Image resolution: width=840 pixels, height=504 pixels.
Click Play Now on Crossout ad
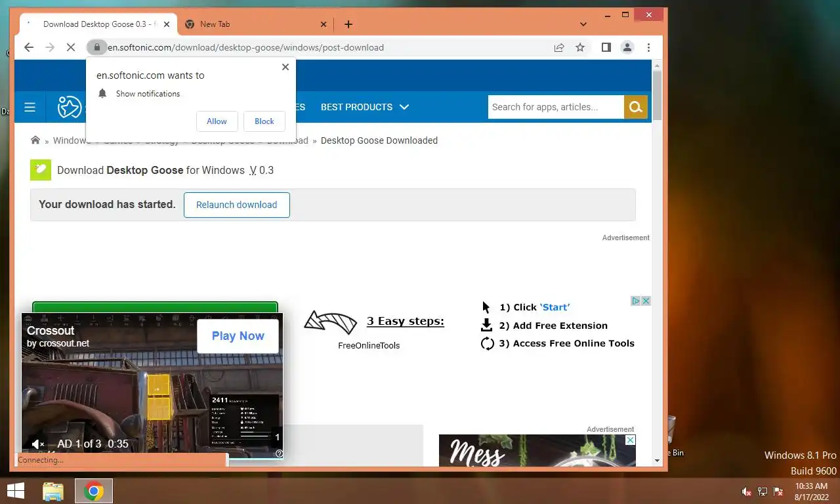(238, 336)
